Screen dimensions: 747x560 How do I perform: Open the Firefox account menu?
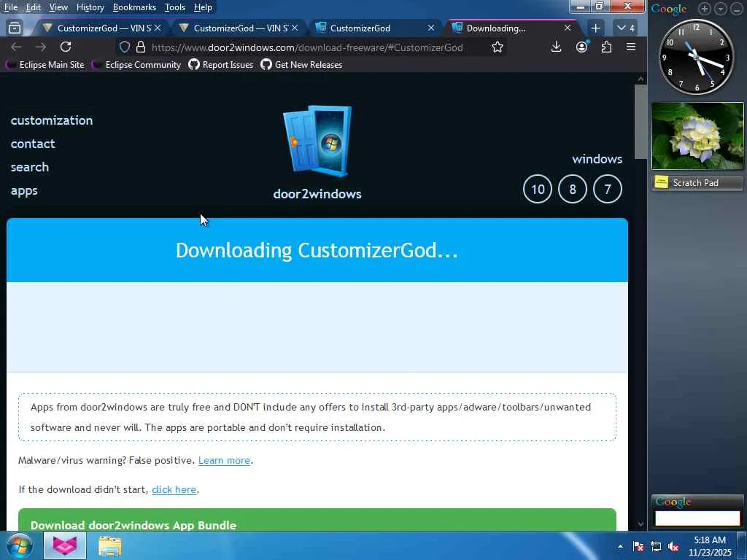tap(581, 47)
